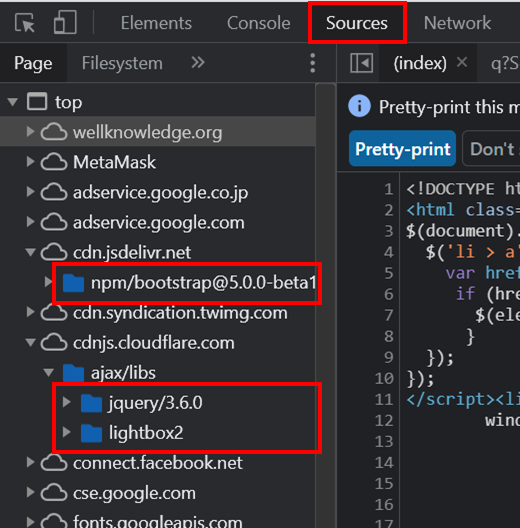Screen dimensions: 520x528
Task: Expand the MetaMask node
Action: tap(30, 162)
